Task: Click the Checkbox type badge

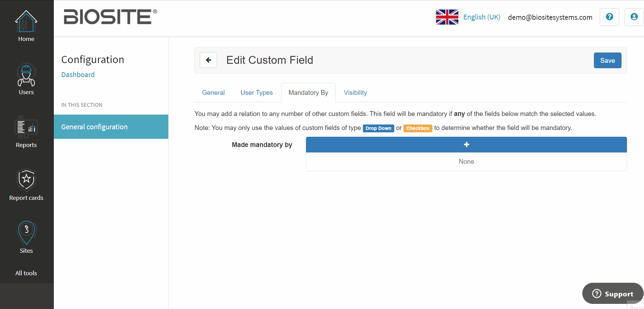Action: click(418, 128)
